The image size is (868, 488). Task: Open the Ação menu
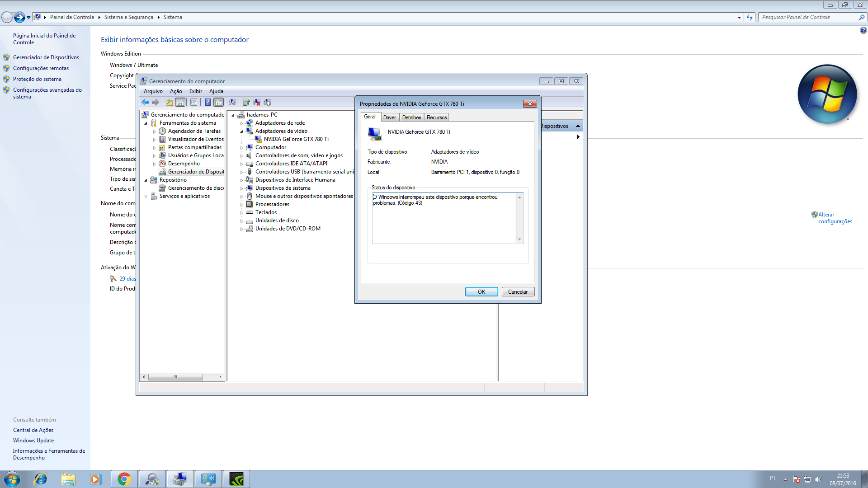(176, 91)
